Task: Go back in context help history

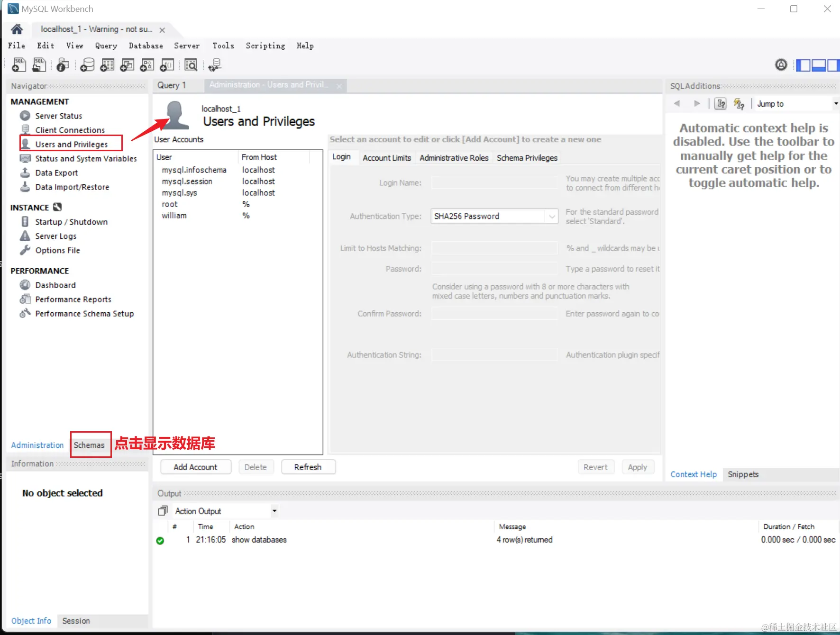Action: click(x=677, y=103)
